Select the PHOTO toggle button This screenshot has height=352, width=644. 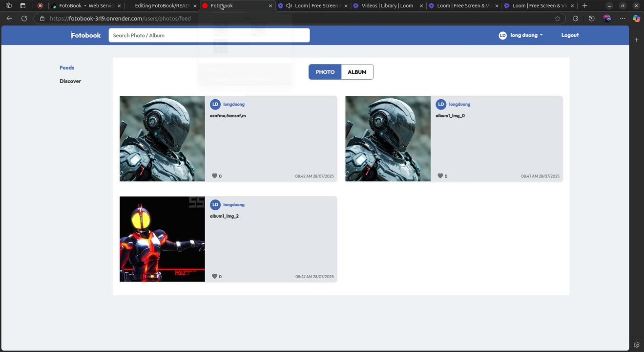(325, 72)
